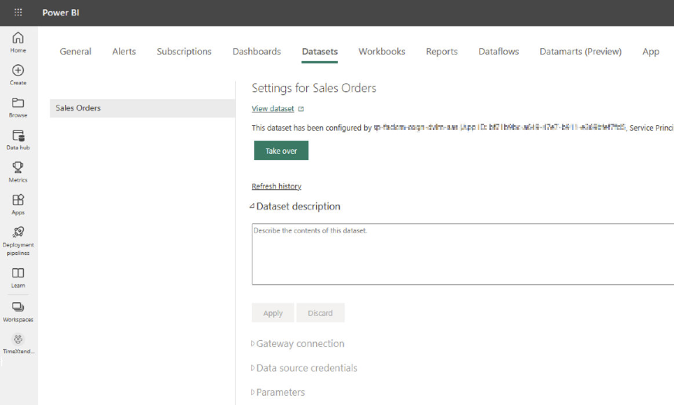Click the Power BI title text
The width and height of the screenshot is (674, 405).
click(x=61, y=12)
